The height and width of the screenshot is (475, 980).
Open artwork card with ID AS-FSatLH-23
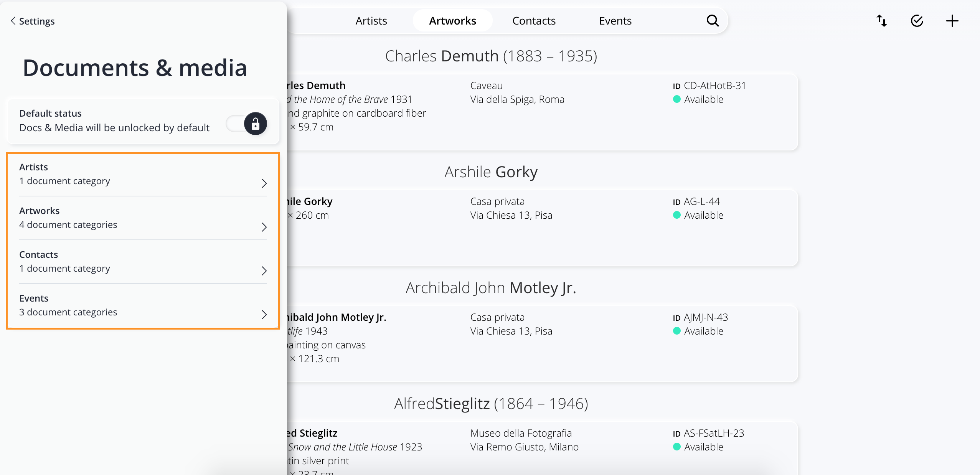coord(543,448)
